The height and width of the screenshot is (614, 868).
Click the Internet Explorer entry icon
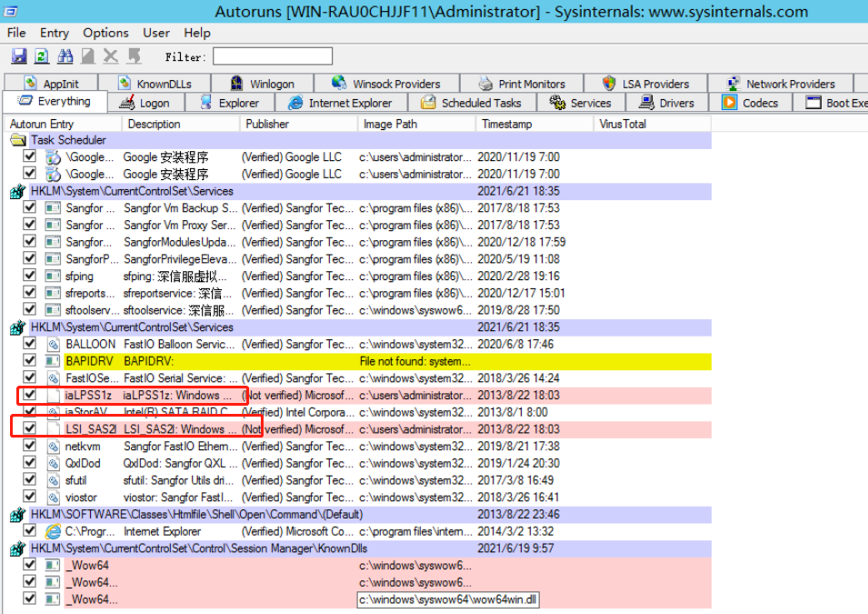point(54,531)
